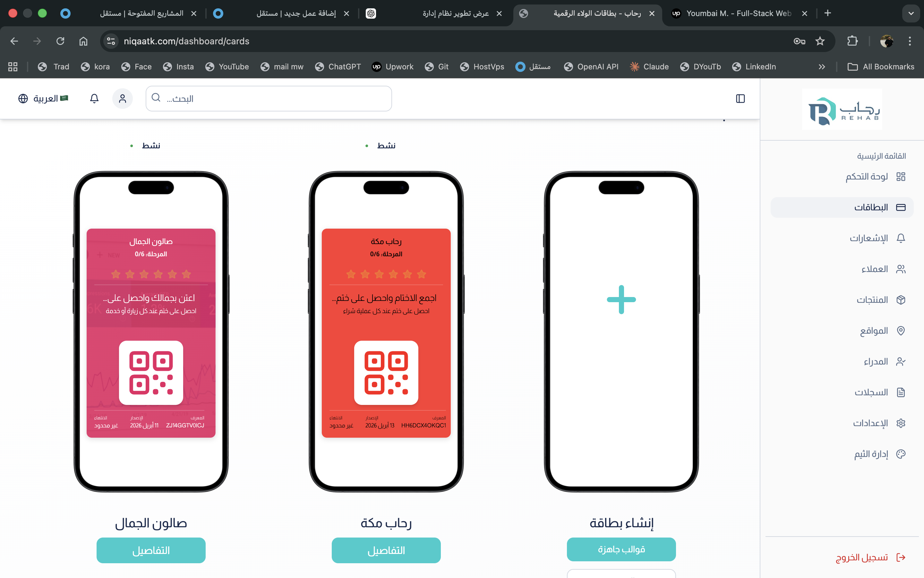Click the document icon beside السجلات
The width and height of the screenshot is (924, 578).
click(x=901, y=393)
